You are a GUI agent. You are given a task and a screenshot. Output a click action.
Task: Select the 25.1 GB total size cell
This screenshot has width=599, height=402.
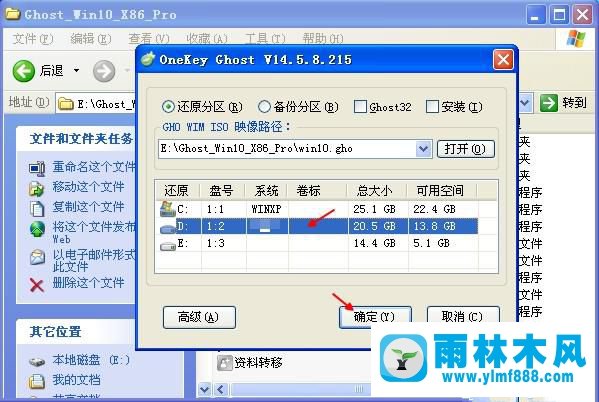(x=374, y=209)
